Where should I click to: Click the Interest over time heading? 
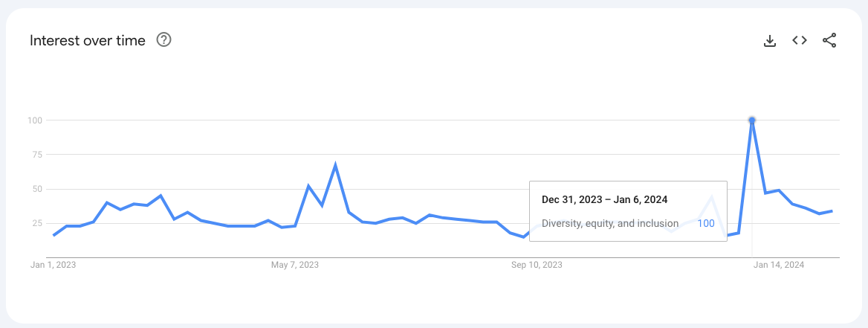point(88,40)
